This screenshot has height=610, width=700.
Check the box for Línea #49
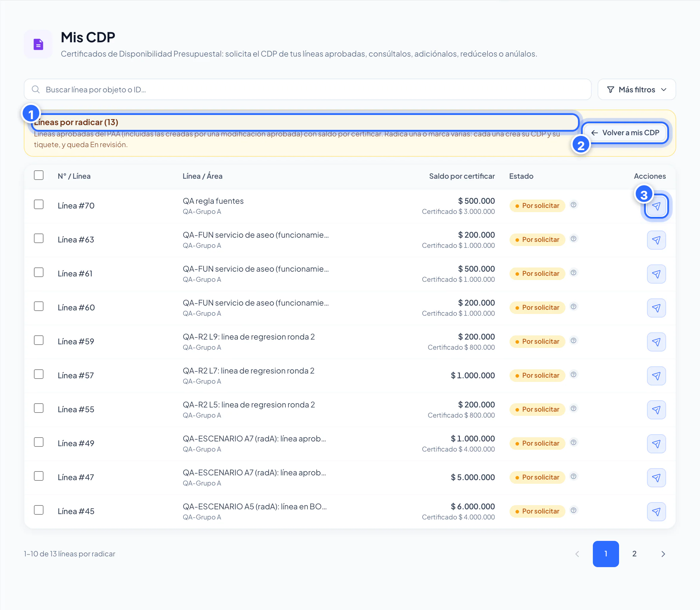click(39, 442)
